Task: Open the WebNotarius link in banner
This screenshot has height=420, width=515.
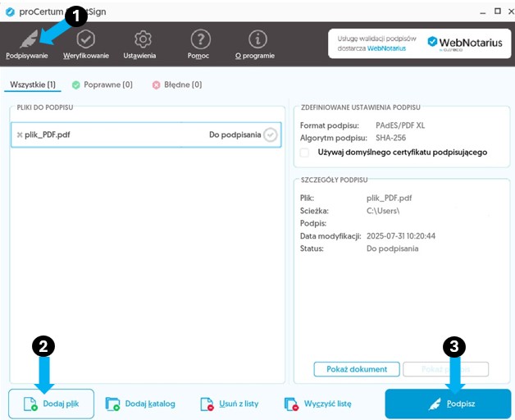Action: 386,48
